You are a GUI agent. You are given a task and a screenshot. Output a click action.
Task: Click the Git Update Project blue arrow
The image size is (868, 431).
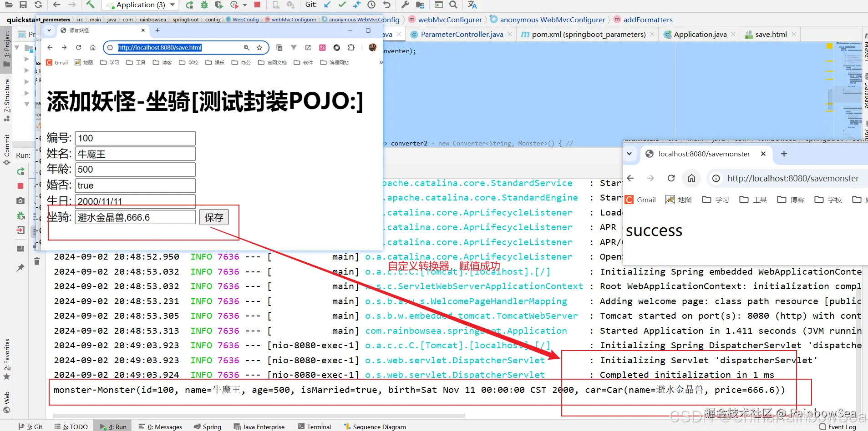(x=327, y=5)
